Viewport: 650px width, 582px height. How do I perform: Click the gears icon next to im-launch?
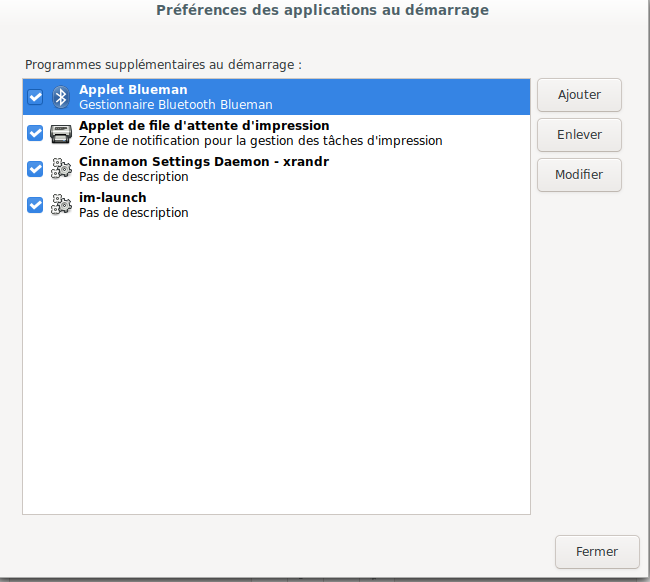pos(60,205)
